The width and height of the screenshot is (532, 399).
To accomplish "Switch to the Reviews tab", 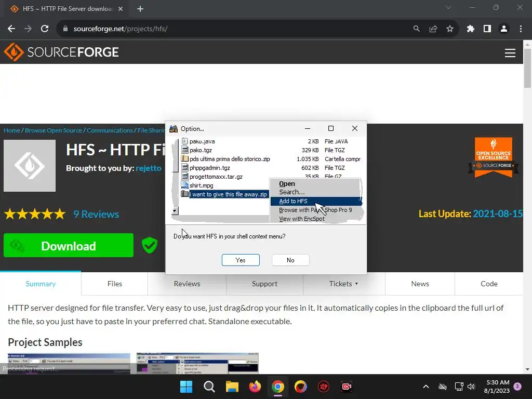I will click(x=187, y=284).
